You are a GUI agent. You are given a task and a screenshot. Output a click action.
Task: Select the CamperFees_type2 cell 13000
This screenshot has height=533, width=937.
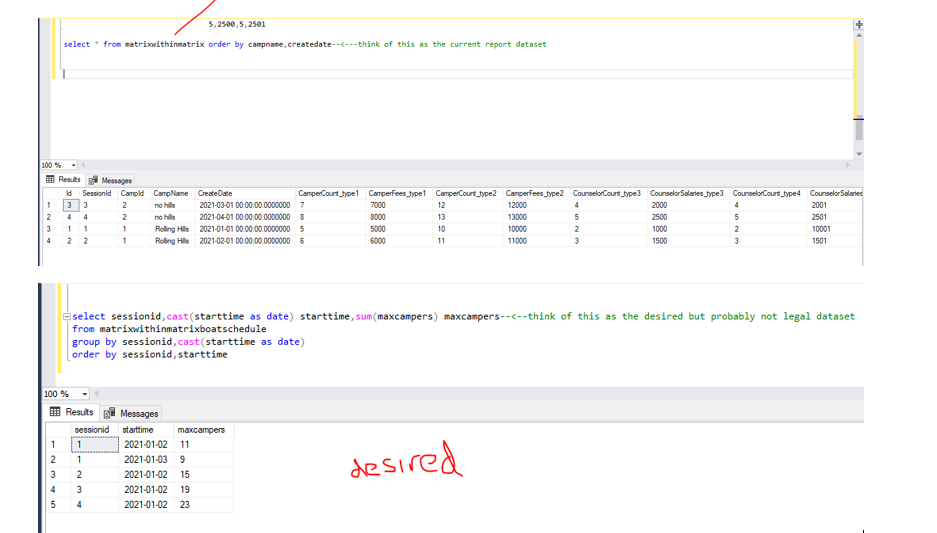tap(536, 218)
